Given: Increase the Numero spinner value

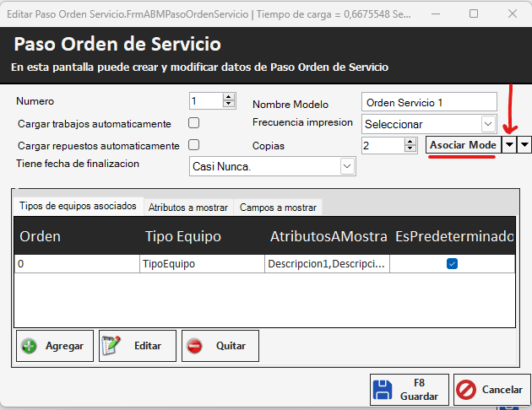Looking at the screenshot, I should 229,97.
